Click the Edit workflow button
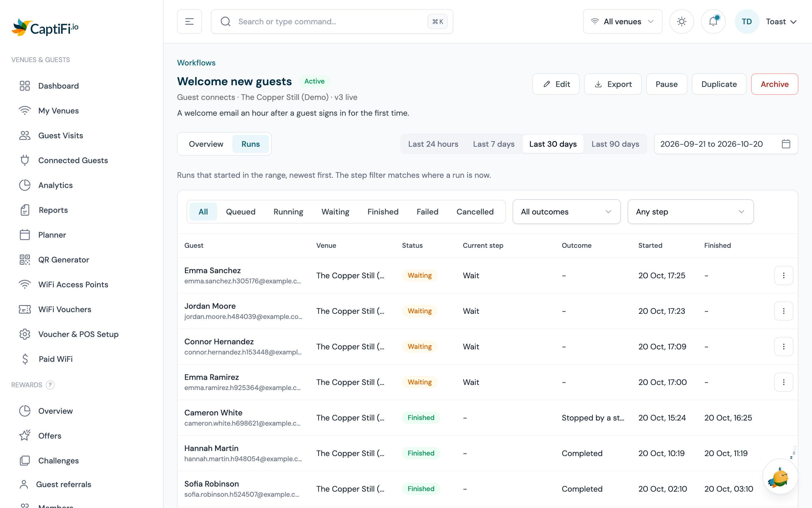Viewport: 812px width, 508px height. (556, 84)
